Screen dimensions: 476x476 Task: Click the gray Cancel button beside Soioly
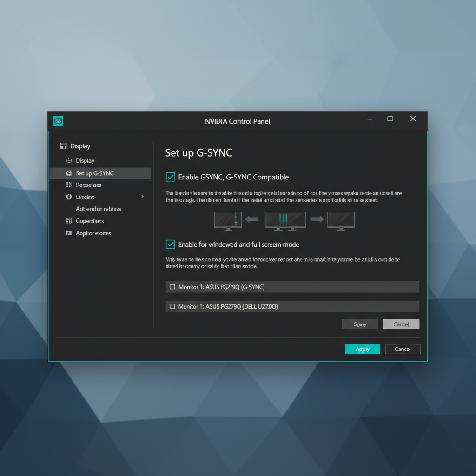[x=401, y=324]
